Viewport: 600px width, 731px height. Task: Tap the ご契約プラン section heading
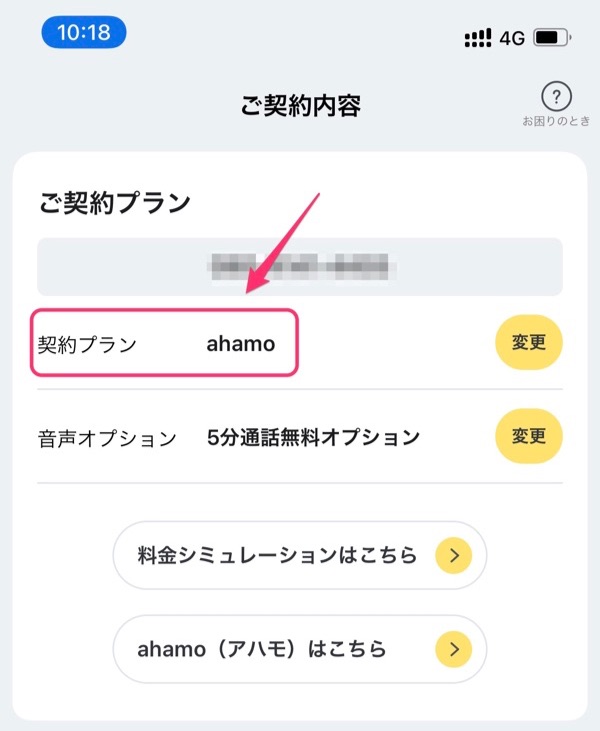pos(114,202)
